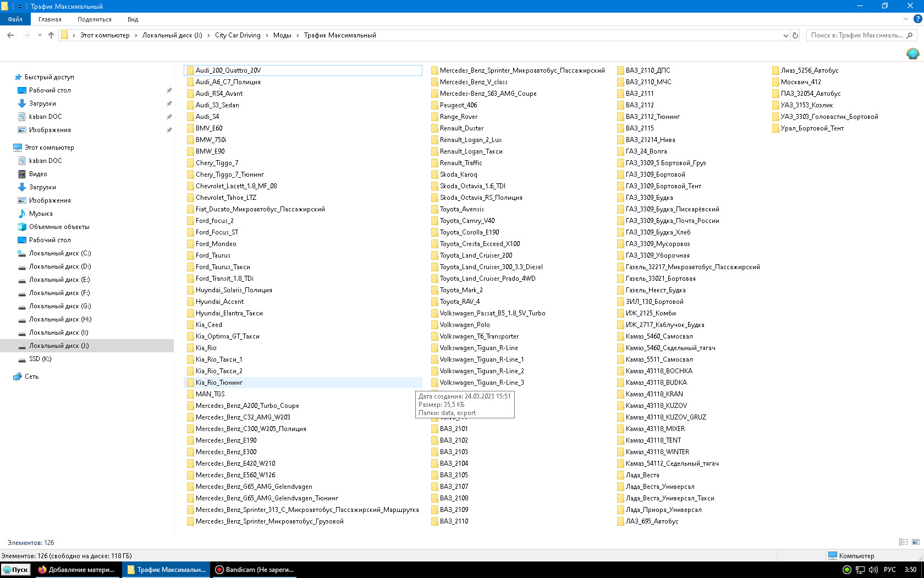Click the green tray status icon
Image resolution: width=924 pixels, height=578 pixels.
coord(847,570)
